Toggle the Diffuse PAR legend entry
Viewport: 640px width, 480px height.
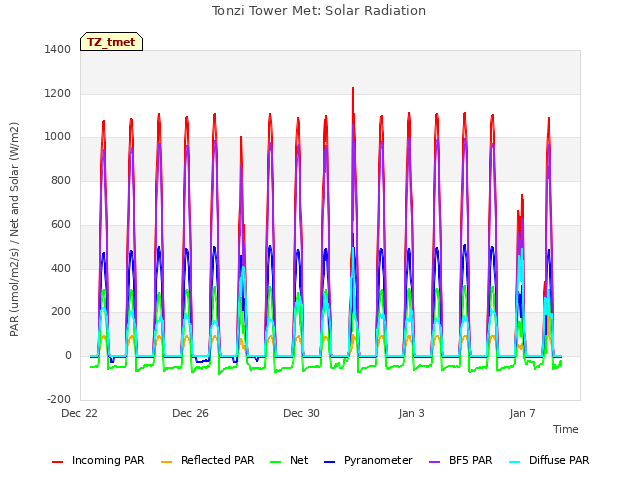click(x=549, y=460)
